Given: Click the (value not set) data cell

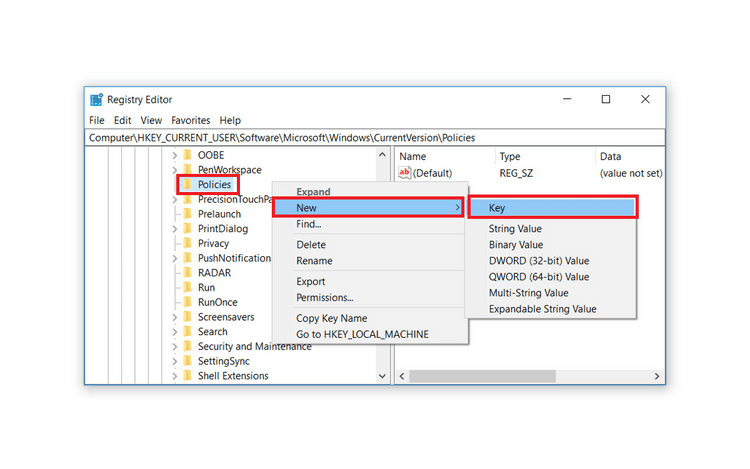Looking at the screenshot, I should [631, 173].
